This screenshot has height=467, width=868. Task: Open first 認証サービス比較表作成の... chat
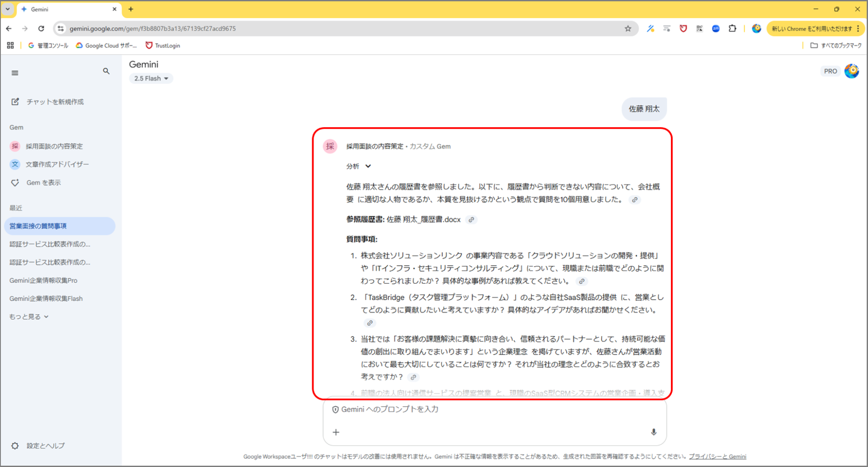[50, 244]
